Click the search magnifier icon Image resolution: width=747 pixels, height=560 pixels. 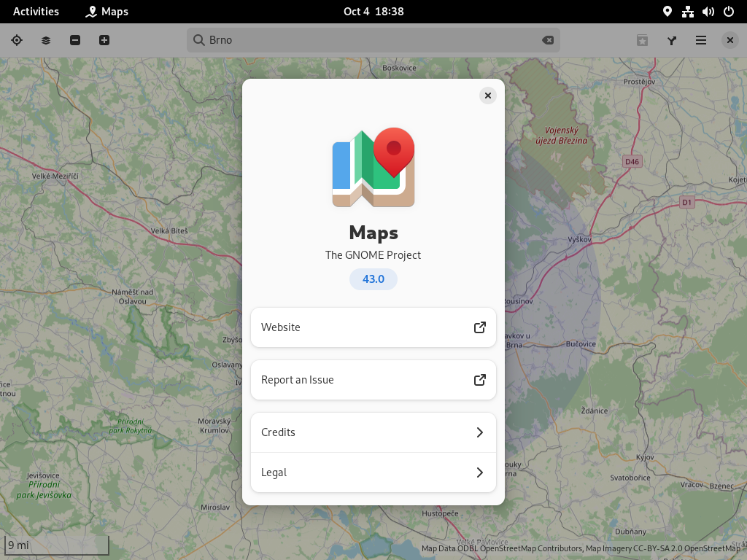click(198, 40)
